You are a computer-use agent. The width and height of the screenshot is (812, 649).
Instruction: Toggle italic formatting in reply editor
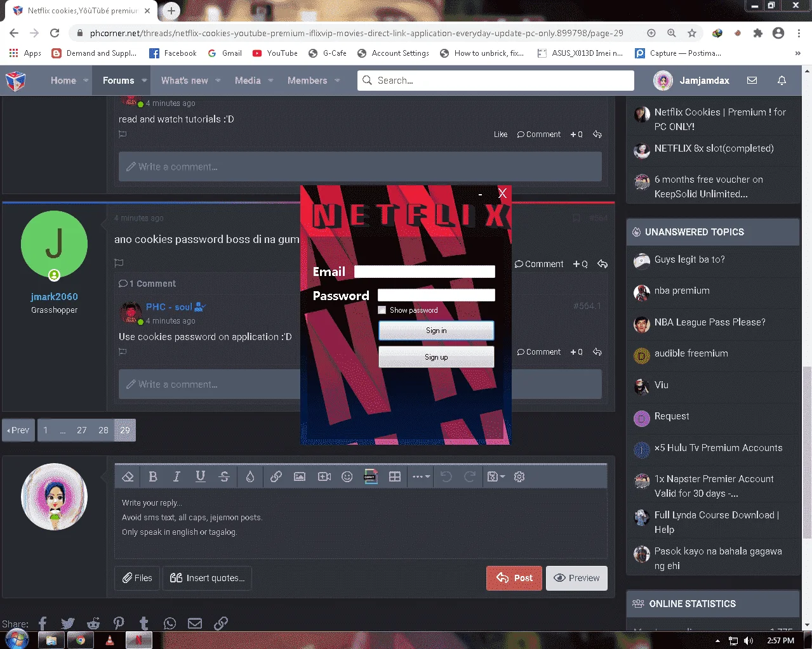176,476
